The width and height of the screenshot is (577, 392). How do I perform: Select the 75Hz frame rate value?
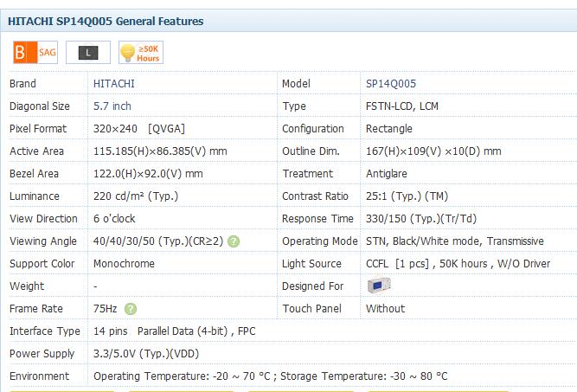(x=106, y=308)
